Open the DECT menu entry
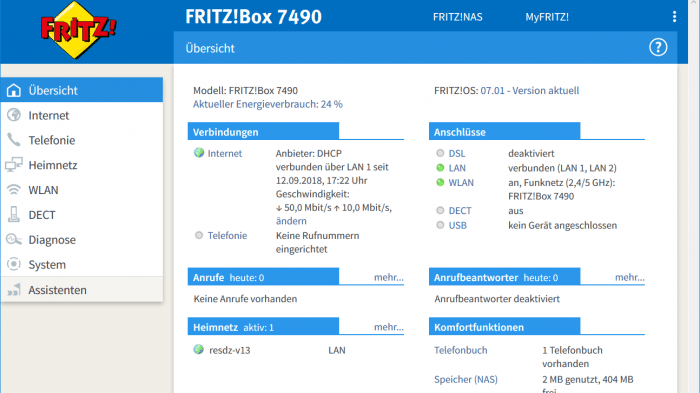 point(82,215)
